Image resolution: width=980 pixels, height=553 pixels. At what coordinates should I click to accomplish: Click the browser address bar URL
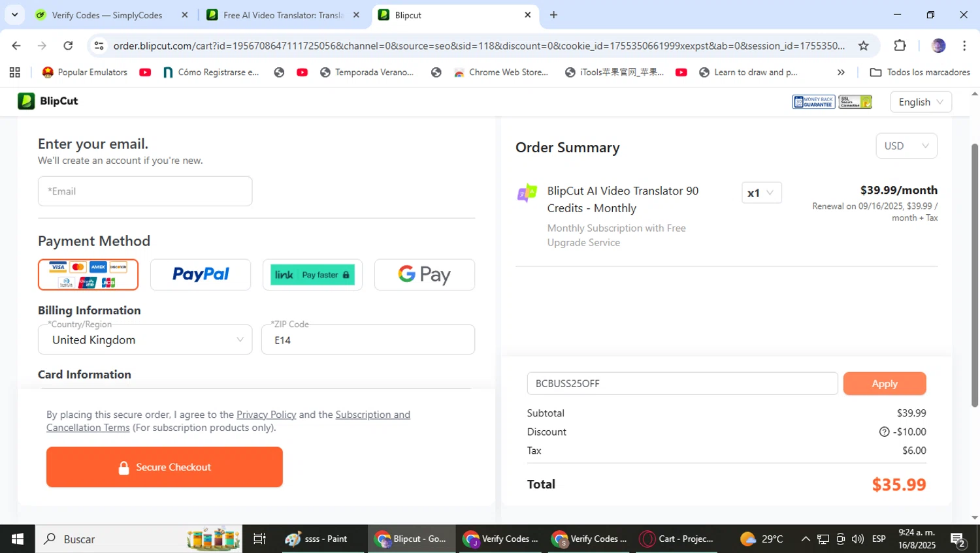(479, 46)
